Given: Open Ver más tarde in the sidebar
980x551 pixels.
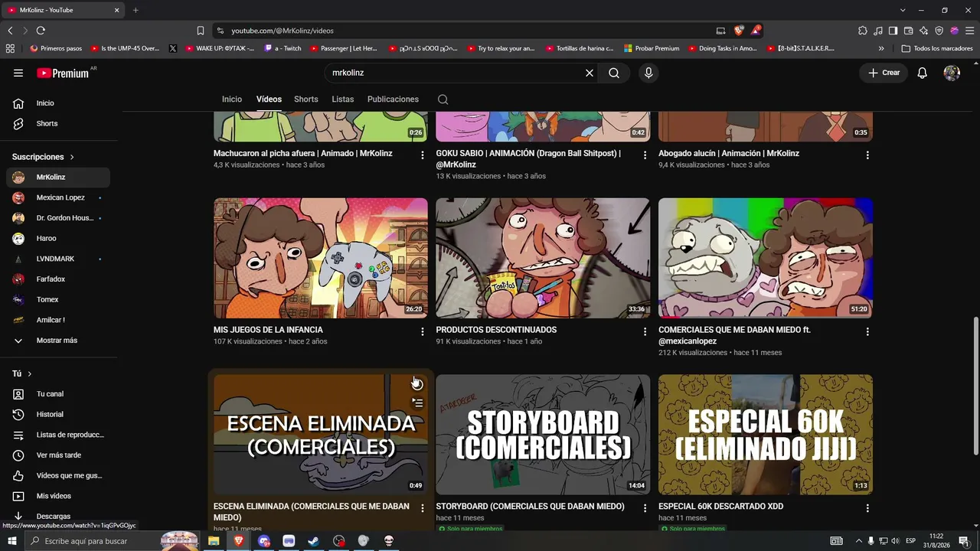Looking at the screenshot, I should 58,455.
